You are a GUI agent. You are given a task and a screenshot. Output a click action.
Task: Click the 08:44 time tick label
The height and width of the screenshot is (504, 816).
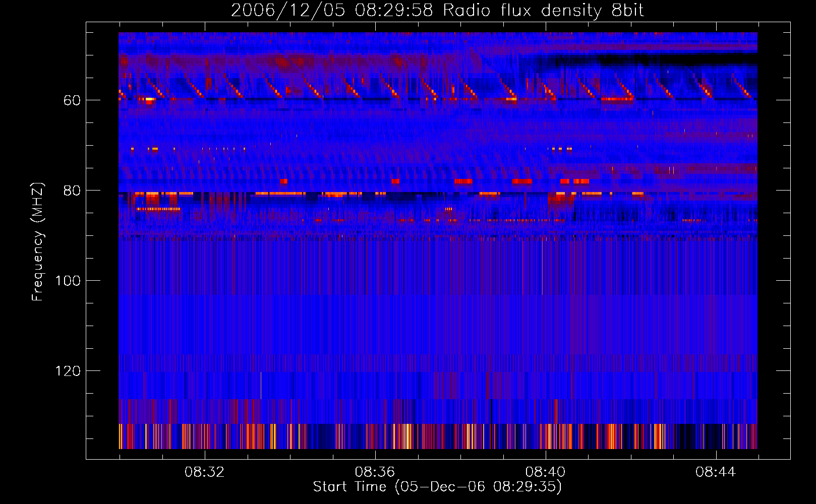tap(716, 472)
